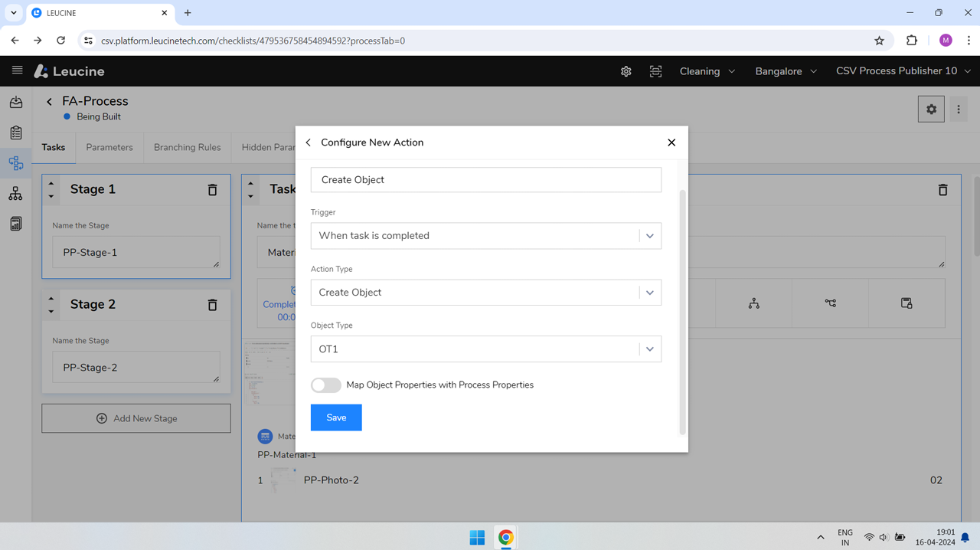The height and width of the screenshot is (550, 980).
Task: Switch to the Parameters tab
Action: pos(109,147)
